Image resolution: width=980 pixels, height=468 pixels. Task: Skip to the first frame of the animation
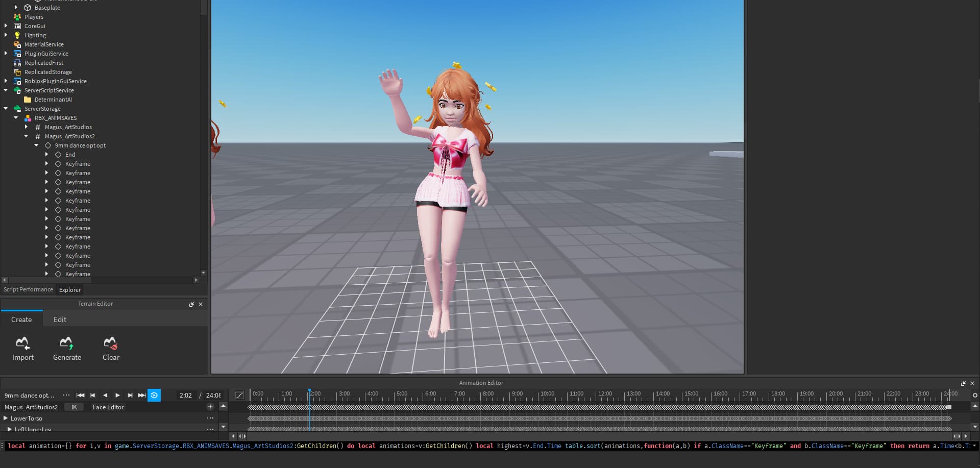pyautogui.click(x=80, y=395)
